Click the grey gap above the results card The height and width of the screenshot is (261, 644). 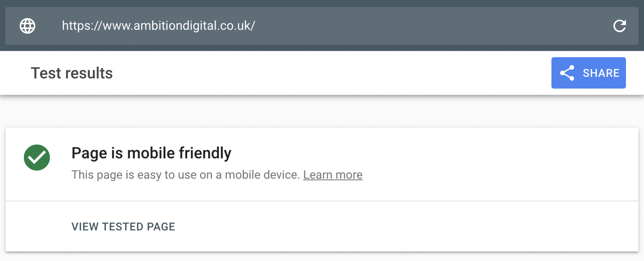tap(322, 112)
